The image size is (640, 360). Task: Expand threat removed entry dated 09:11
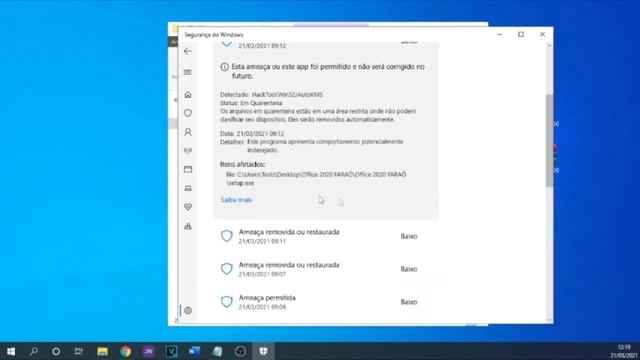(326, 236)
